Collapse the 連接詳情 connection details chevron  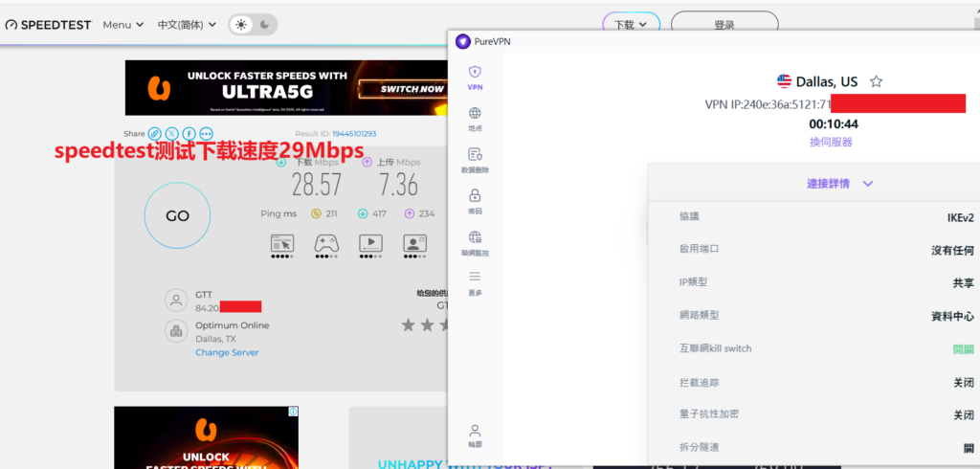tap(867, 184)
